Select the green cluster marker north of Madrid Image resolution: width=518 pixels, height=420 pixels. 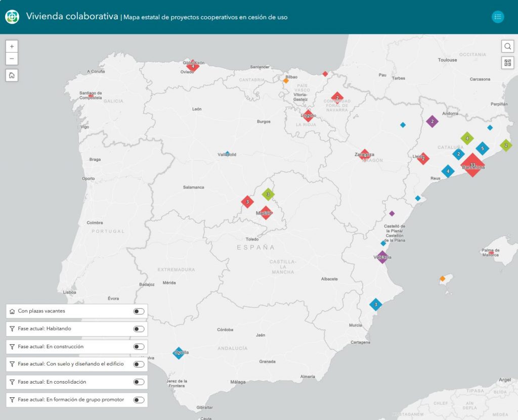[268, 194]
